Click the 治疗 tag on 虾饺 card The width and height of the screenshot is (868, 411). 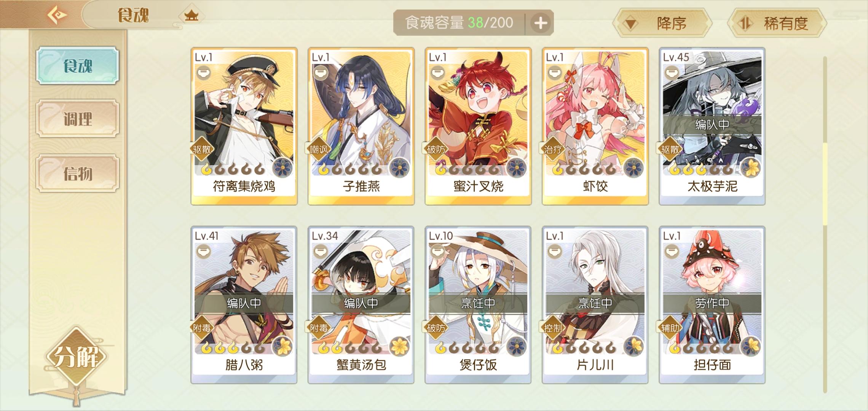tap(553, 149)
